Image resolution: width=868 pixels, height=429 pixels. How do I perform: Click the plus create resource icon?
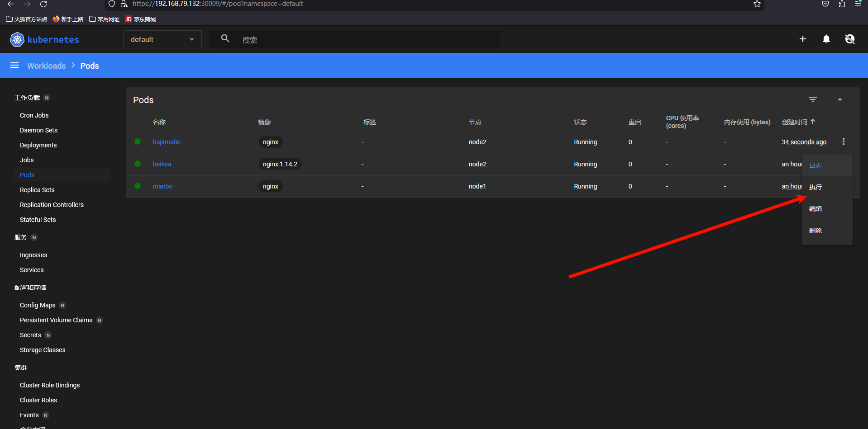coord(802,39)
